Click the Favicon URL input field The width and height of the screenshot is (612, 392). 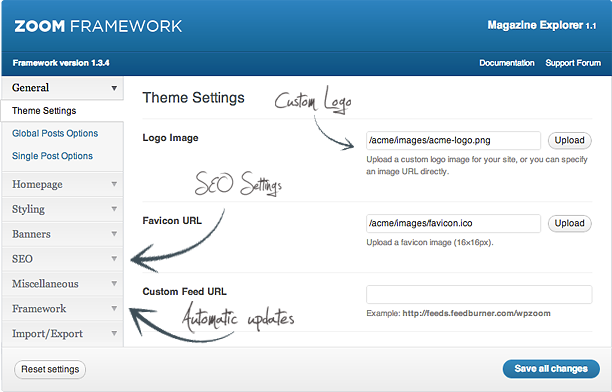pos(453,223)
